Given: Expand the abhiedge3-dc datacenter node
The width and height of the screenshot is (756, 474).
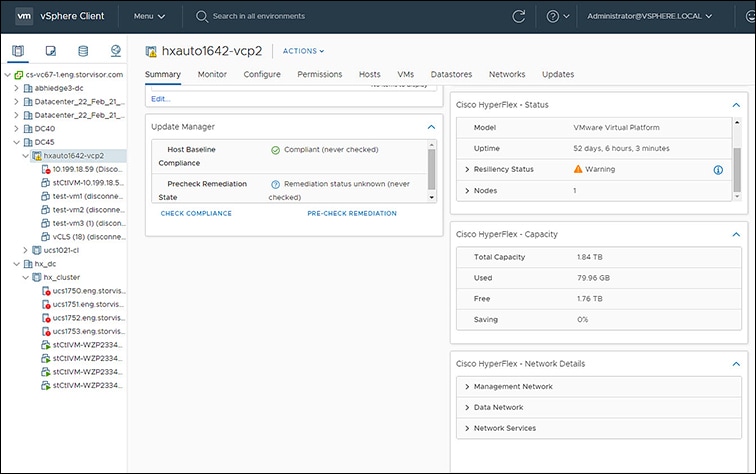Looking at the screenshot, I should [x=16, y=88].
